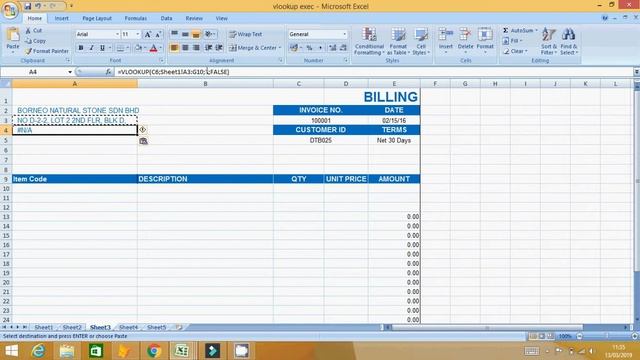Open the text orientation options
Viewport: 640px width, 360px height.
point(210,34)
